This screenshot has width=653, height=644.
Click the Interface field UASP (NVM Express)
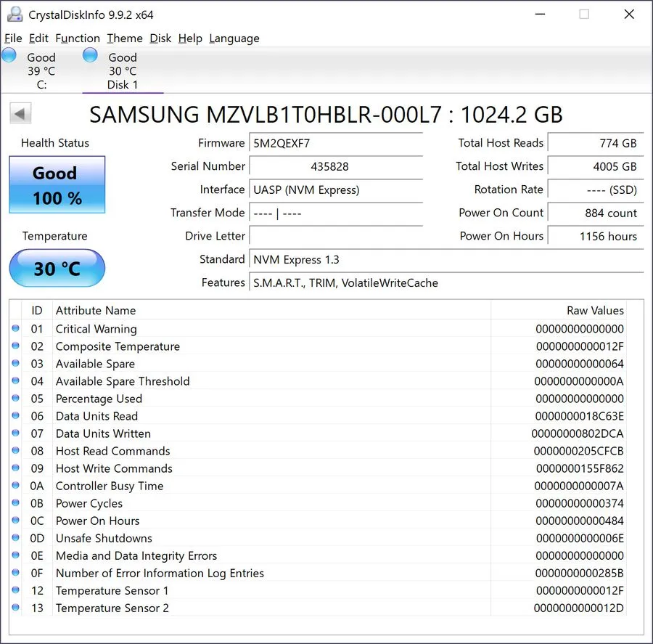(x=336, y=190)
